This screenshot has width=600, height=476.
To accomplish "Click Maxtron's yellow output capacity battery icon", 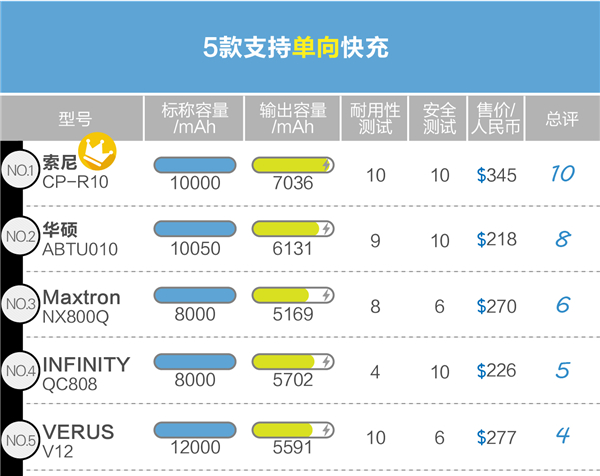I will tap(294, 295).
